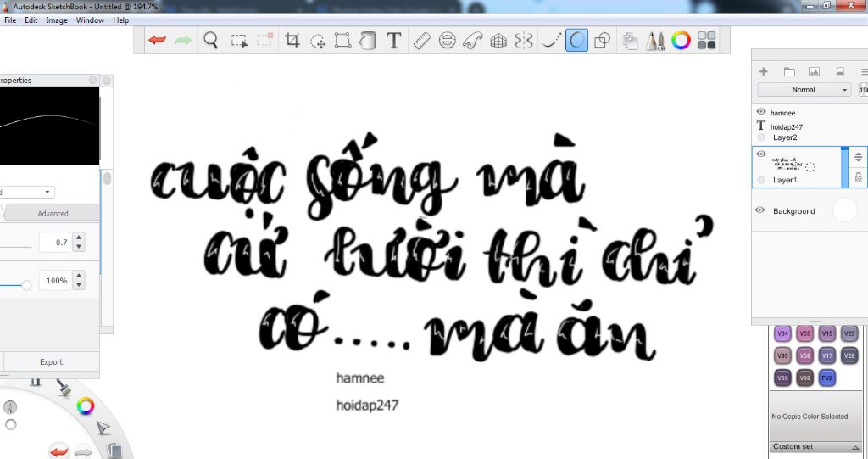Image resolution: width=868 pixels, height=459 pixels.
Task: Click the red Undo arrow in top toolbar
Action: tap(157, 40)
